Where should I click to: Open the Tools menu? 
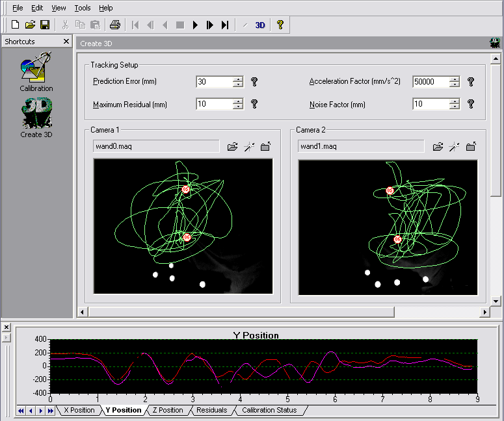coord(83,8)
